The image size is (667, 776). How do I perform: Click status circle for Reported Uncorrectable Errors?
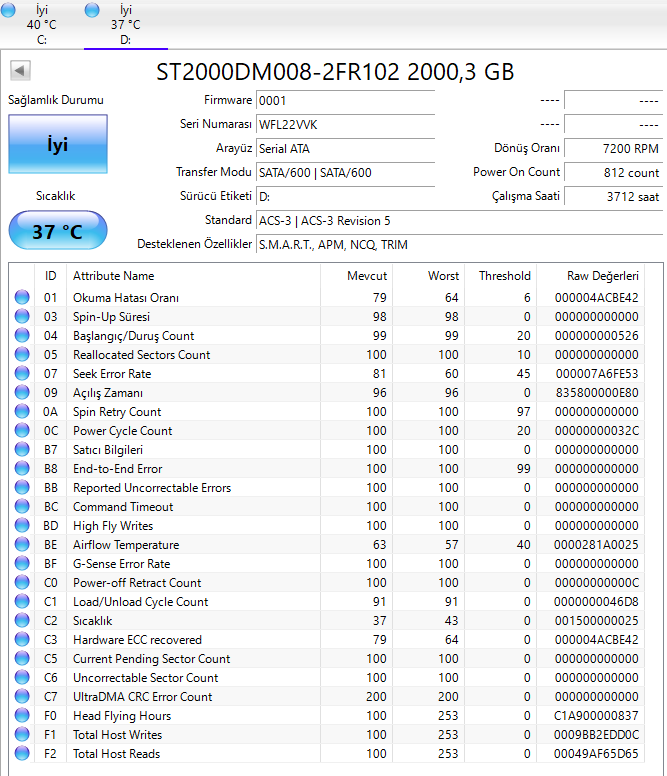click(x=22, y=487)
